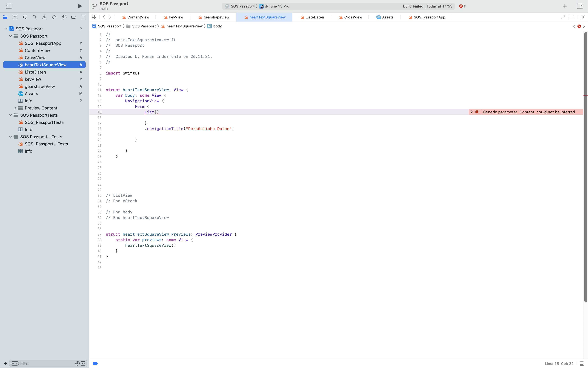
Task: Click the Run play button
Action: pos(80,6)
